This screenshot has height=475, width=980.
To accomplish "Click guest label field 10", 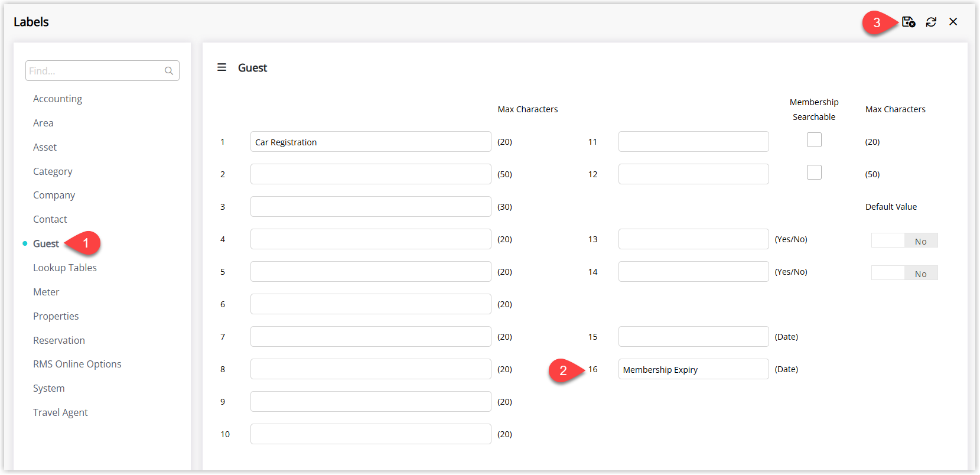I will pyautogui.click(x=370, y=434).
